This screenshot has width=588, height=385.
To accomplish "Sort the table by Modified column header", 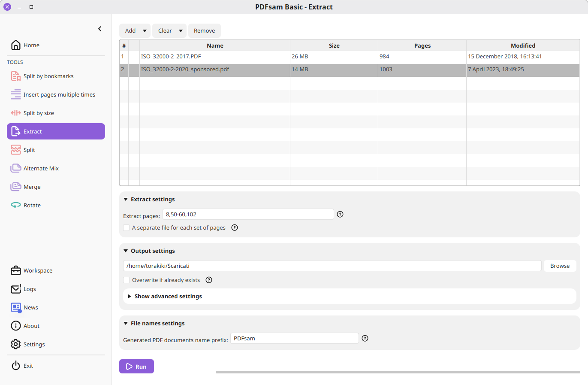I will pos(523,45).
